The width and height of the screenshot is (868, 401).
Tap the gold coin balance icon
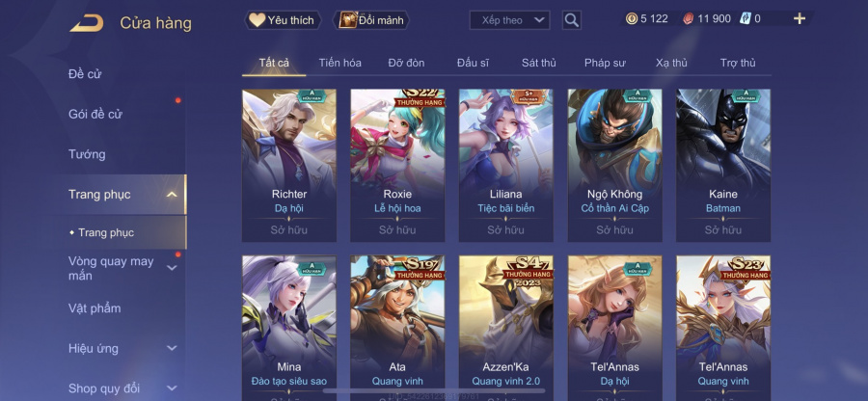(x=632, y=19)
